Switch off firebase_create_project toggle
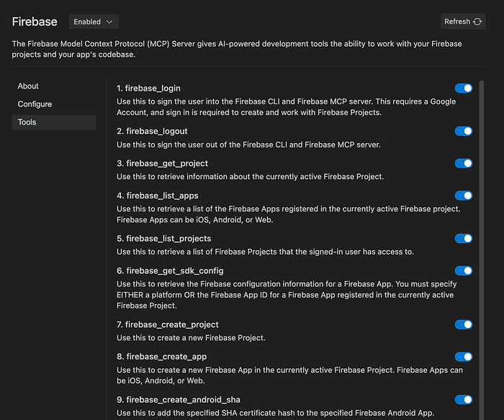504x420 pixels. tap(463, 324)
